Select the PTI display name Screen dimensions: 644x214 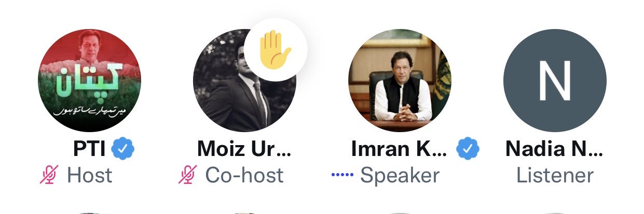pos(89,150)
